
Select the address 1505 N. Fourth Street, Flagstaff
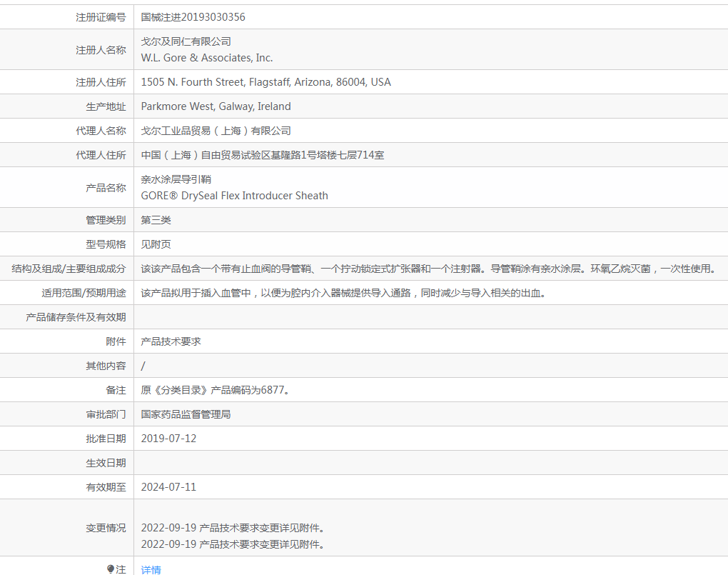(266, 82)
